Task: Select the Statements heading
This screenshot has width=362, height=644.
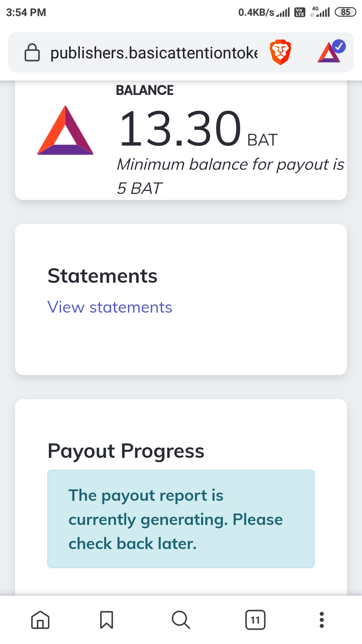Action: click(103, 276)
